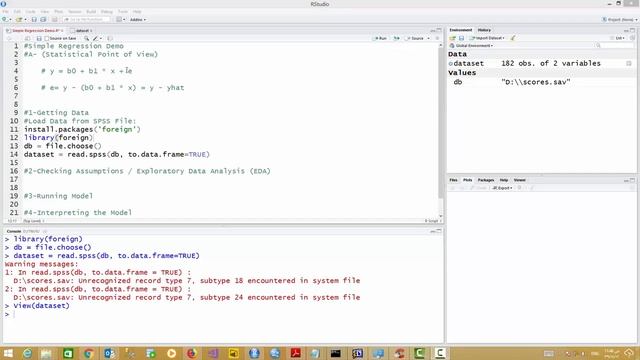The image size is (640, 360).
Task: Open the workspace panes layout dropdown
Action: coord(120,20)
